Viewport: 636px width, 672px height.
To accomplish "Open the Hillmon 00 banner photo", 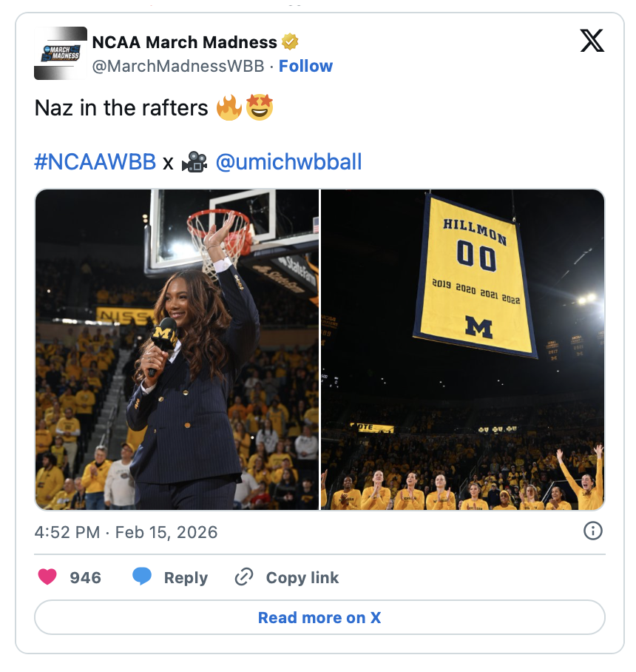I will [x=463, y=349].
